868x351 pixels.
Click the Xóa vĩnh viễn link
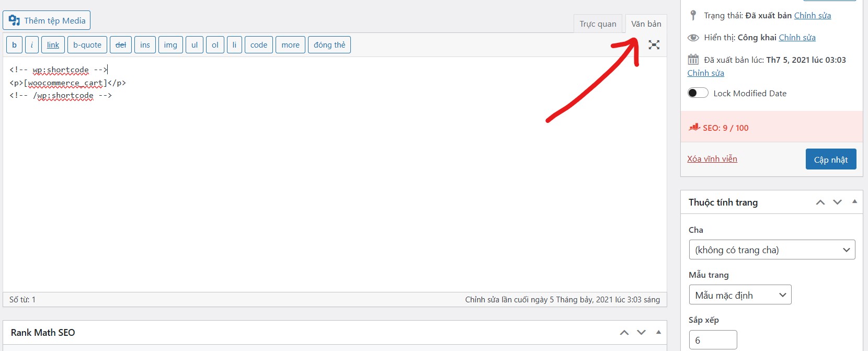(712, 158)
